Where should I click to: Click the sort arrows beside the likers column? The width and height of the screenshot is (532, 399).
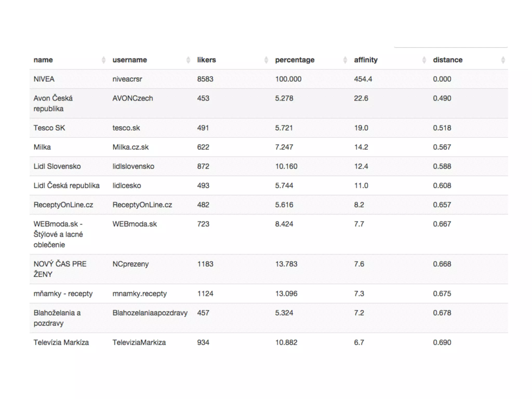266,60
